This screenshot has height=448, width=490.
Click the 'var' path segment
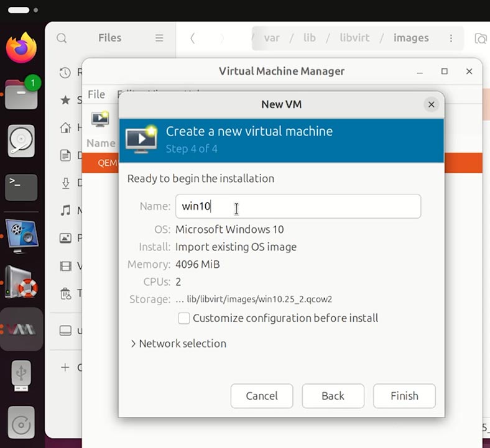272,38
